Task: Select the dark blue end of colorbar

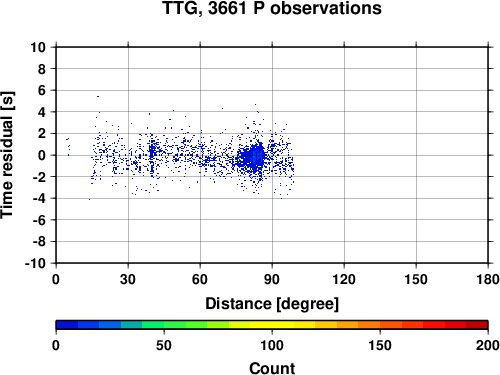Action: point(67,325)
